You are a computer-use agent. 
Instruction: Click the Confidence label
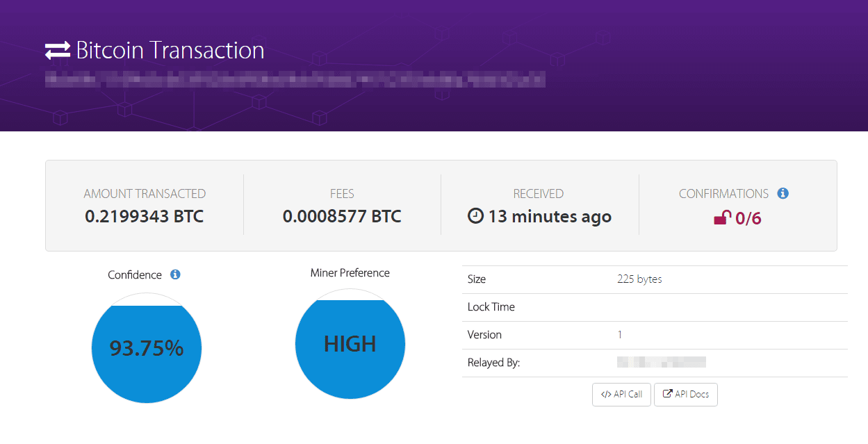[135, 275]
